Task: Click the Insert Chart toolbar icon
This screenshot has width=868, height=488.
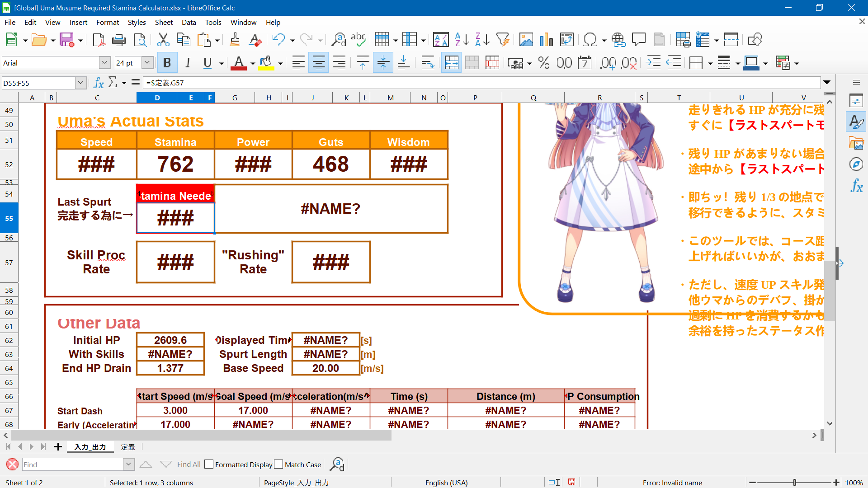Action: pos(546,40)
